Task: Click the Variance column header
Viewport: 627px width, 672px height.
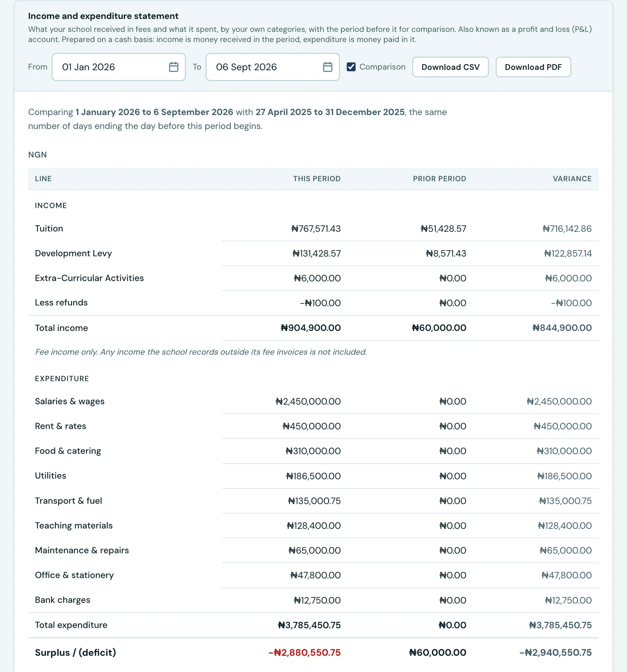Action: point(572,179)
